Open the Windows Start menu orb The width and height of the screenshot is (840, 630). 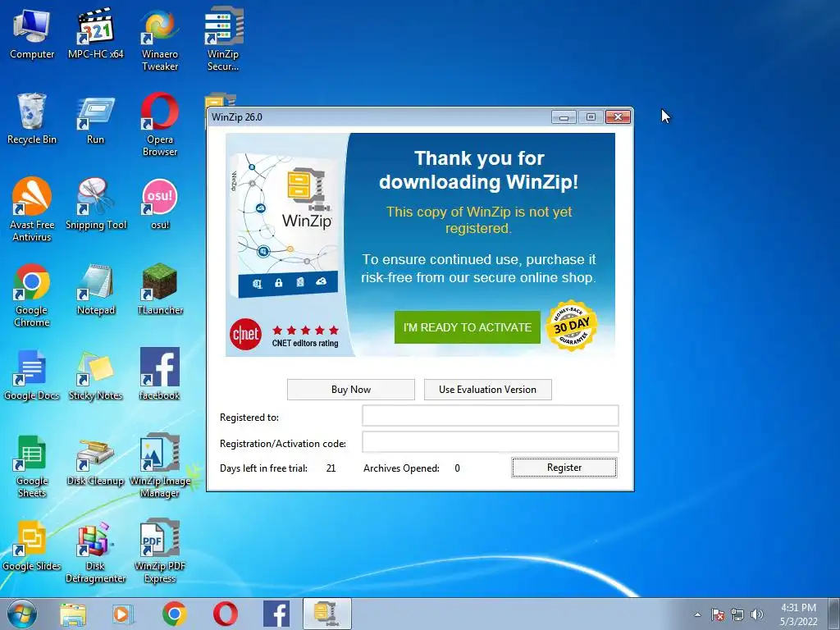pos(22,614)
